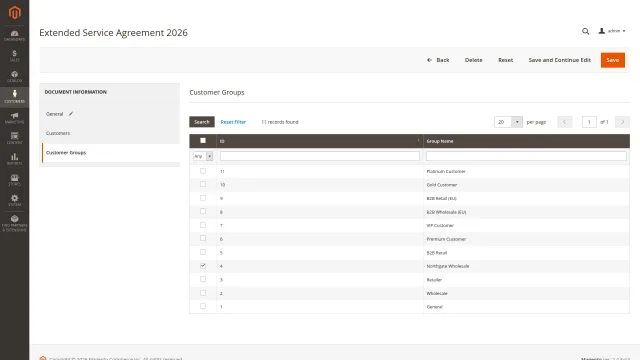Check the Wholesale row checkbox

click(203, 293)
